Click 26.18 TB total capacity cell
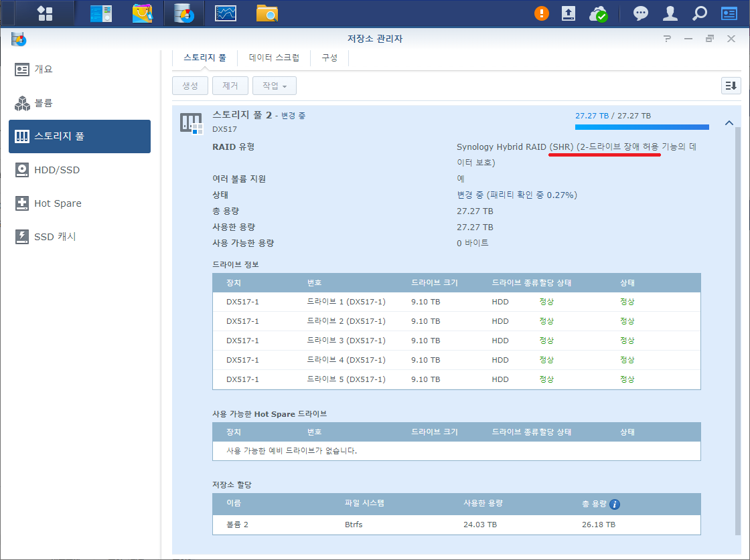 [599, 525]
